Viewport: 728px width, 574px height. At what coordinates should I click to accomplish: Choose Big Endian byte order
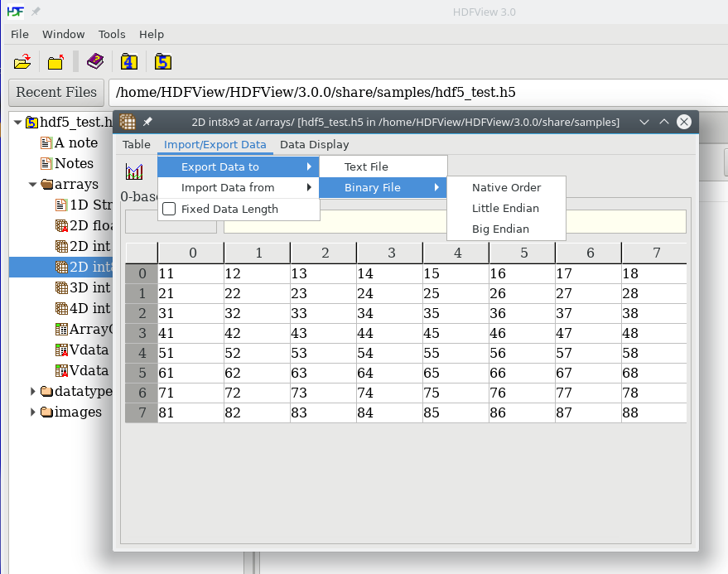pyautogui.click(x=506, y=229)
